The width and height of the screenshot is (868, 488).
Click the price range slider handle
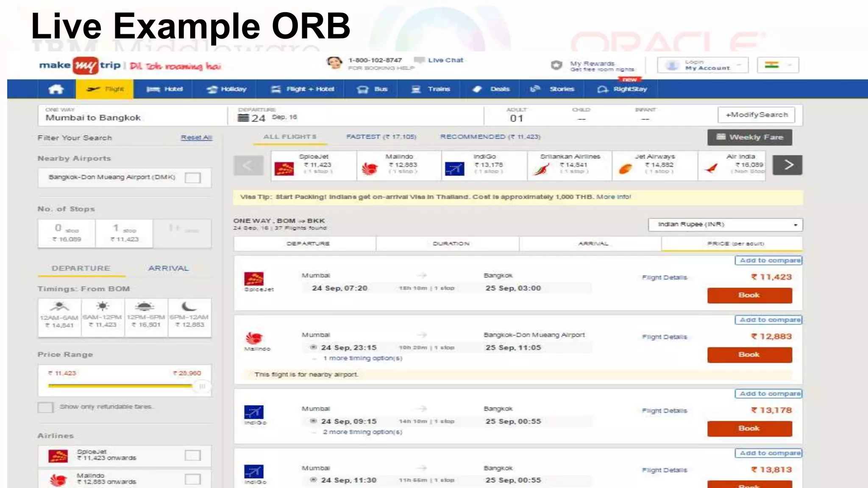tap(202, 386)
